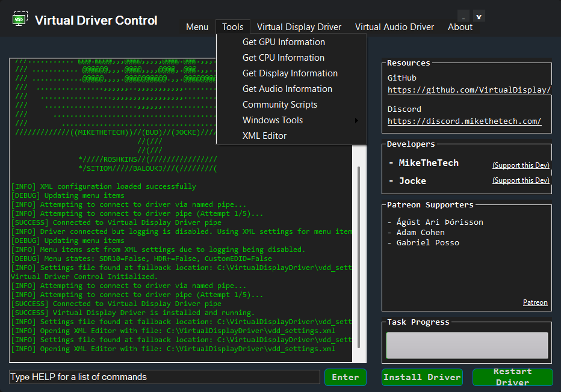Minimize the window with the dash button
Image resolution: width=561 pixels, height=392 pixels.
click(463, 16)
